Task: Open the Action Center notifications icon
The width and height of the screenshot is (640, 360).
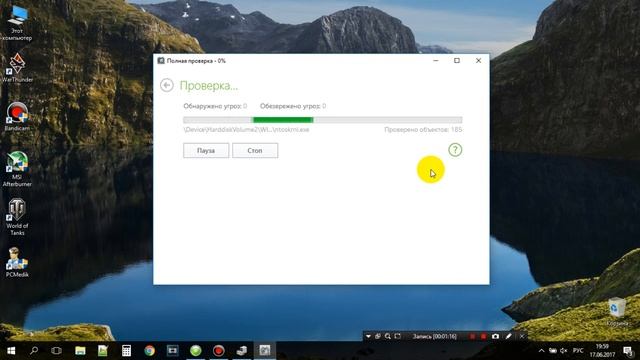Action: 628,351
